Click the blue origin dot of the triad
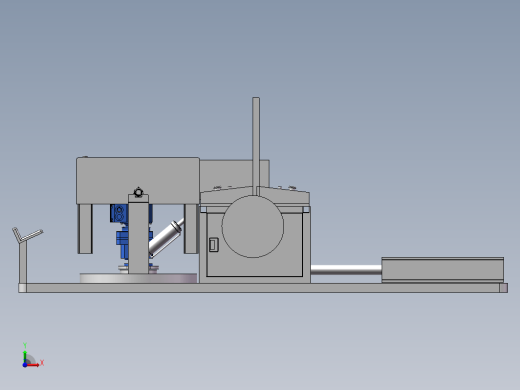This screenshot has width=520, height=390. pos(25,365)
